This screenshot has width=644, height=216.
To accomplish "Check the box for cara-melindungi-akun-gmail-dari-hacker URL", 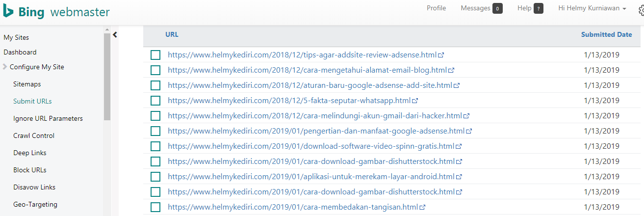I will [155, 116].
